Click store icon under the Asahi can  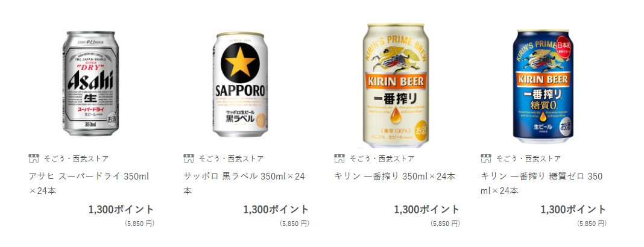(34, 158)
